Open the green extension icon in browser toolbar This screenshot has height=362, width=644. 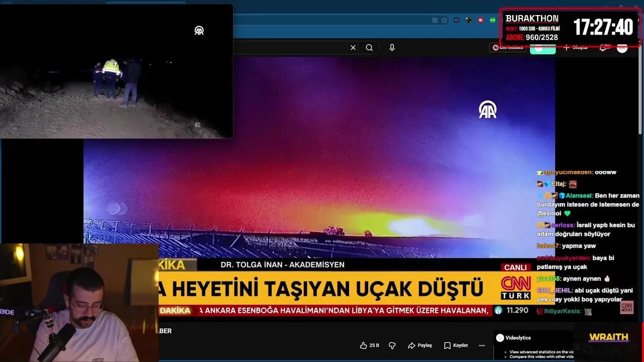pyautogui.click(x=493, y=20)
